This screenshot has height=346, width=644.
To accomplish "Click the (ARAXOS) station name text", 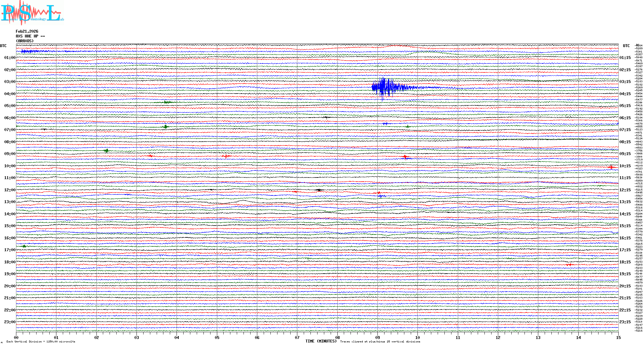I will [25, 41].
